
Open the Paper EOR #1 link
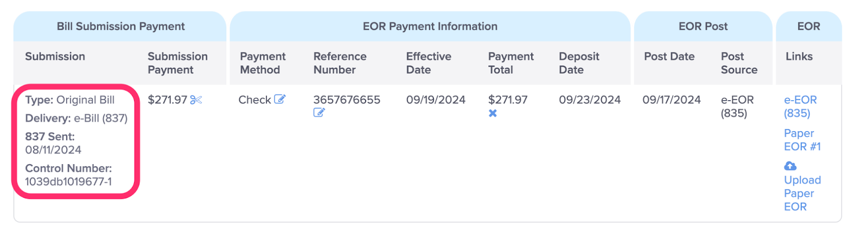pyautogui.click(x=802, y=140)
